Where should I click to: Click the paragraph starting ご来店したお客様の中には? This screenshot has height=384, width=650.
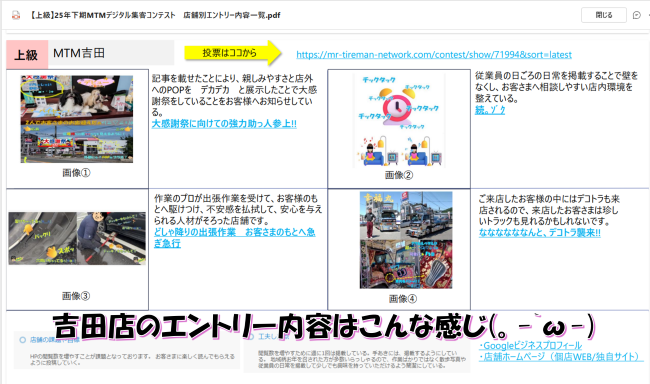click(x=549, y=210)
